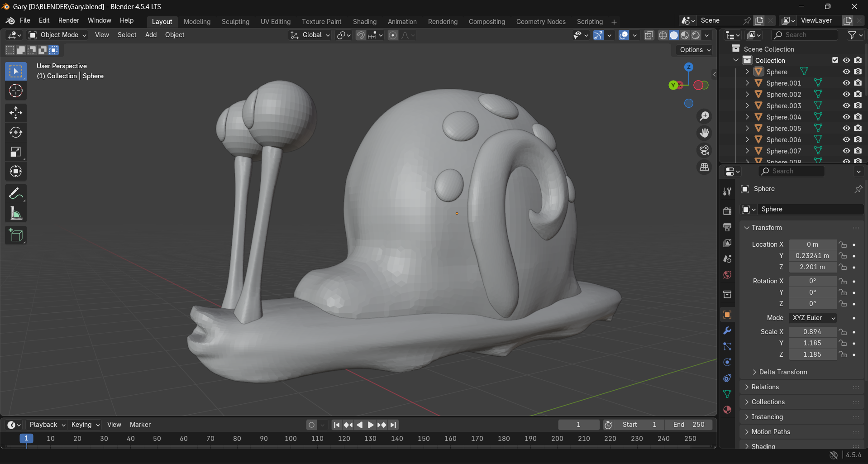Switch to wireframe viewport shading
The height and width of the screenshot is (464, 868).
tap(663, 35)
